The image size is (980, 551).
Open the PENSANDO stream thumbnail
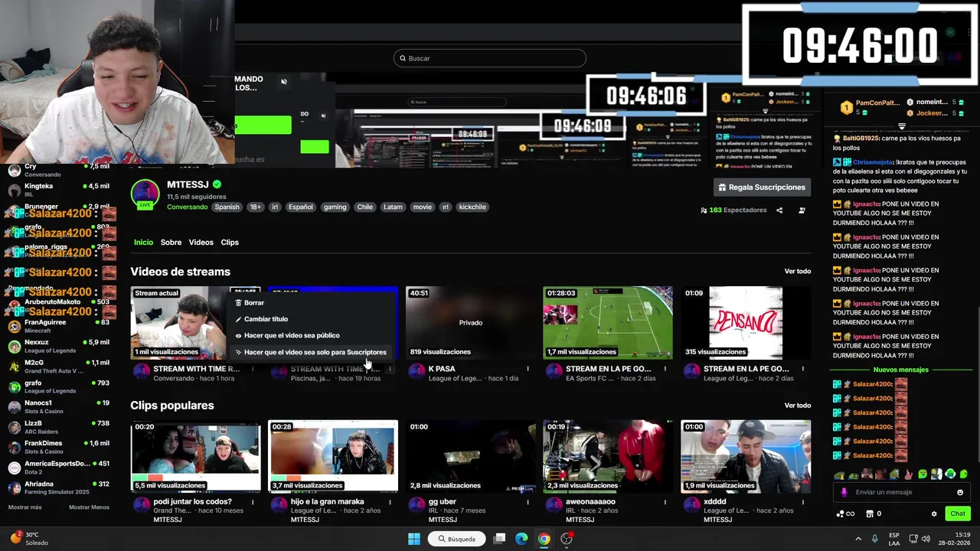pos(746,323)
